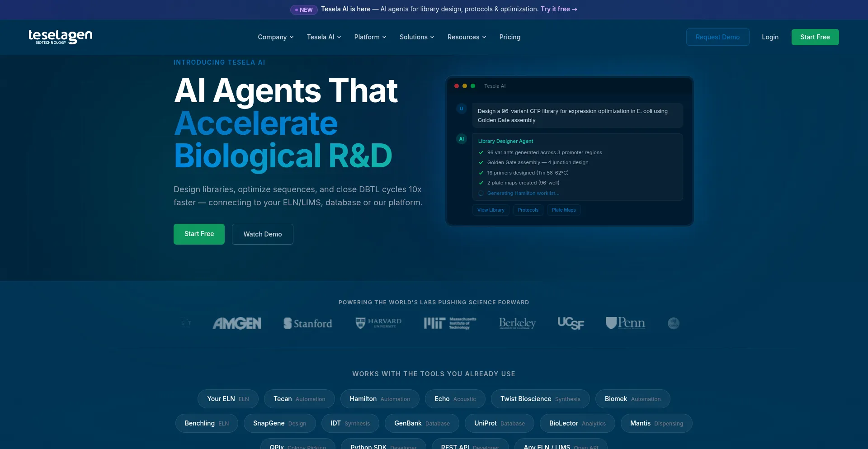Click the Penn logo
868x449 pixels.
point(625,323)
